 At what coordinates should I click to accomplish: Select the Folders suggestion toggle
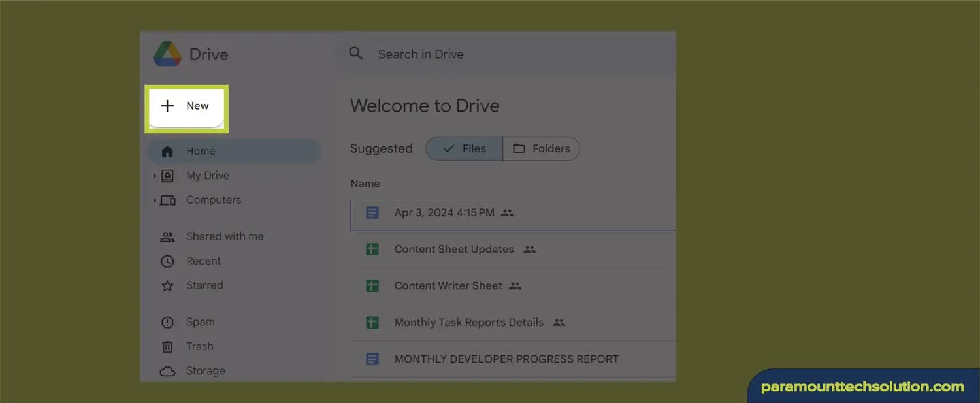click(541, 149)
